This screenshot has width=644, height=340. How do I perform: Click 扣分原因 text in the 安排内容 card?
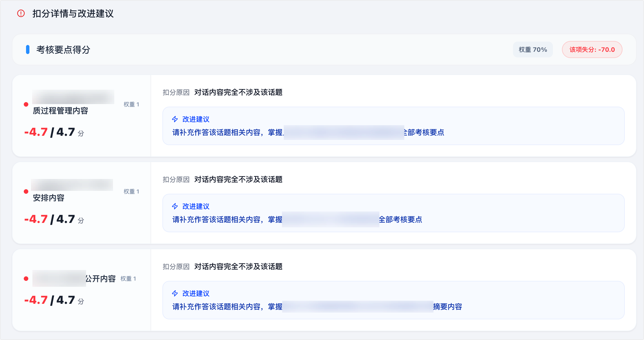coord(176,179)
